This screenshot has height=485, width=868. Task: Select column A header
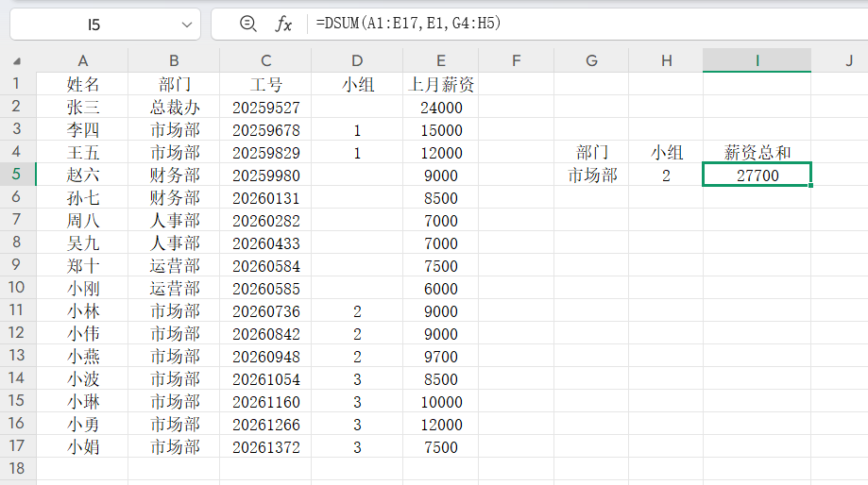coord(82,61)
